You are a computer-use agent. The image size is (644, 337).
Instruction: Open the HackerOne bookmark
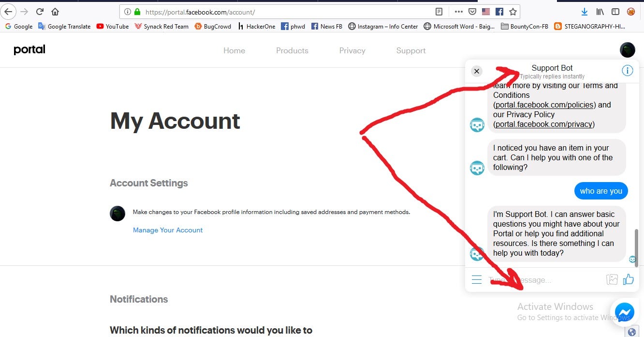(x=256, y=26)
